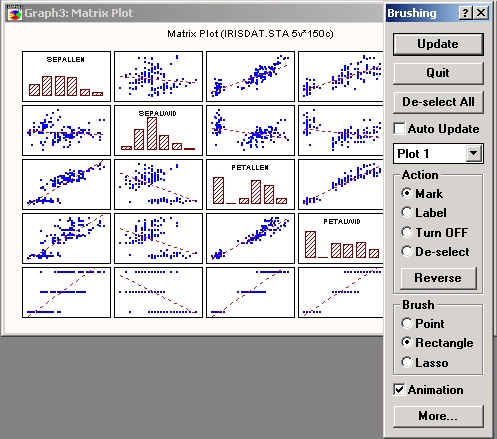Viewport: 497px width, 439px height.
Task: Choose the Lasso brush type
Action: point(407,362)
